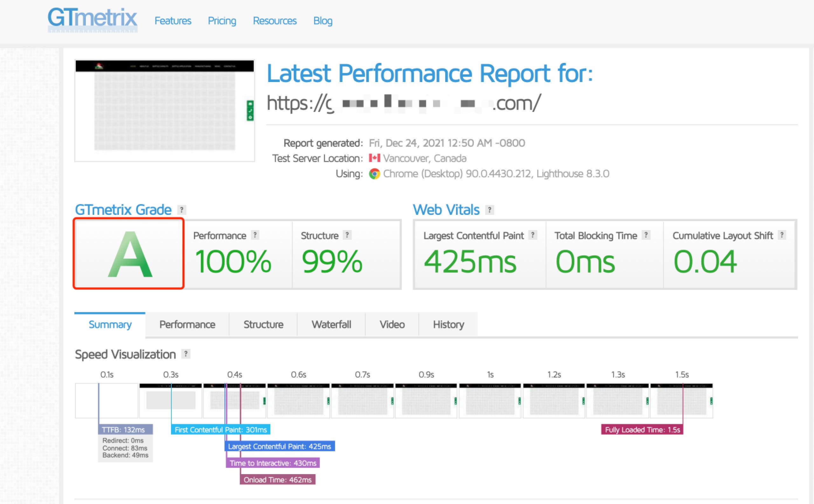Click the 0.7s filmstrip frame
The width and height of the screenshot is (814, 504).
[x=362, y=401]
